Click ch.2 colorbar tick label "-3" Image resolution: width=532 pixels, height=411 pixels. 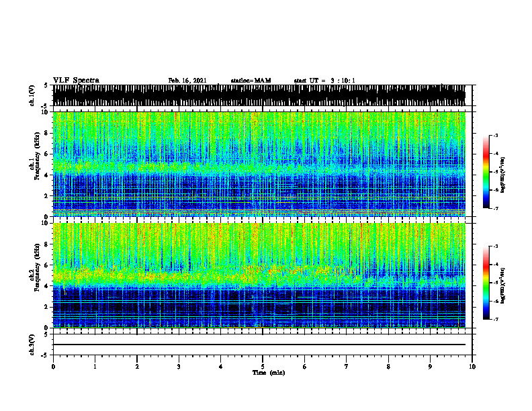coord(496,246)
